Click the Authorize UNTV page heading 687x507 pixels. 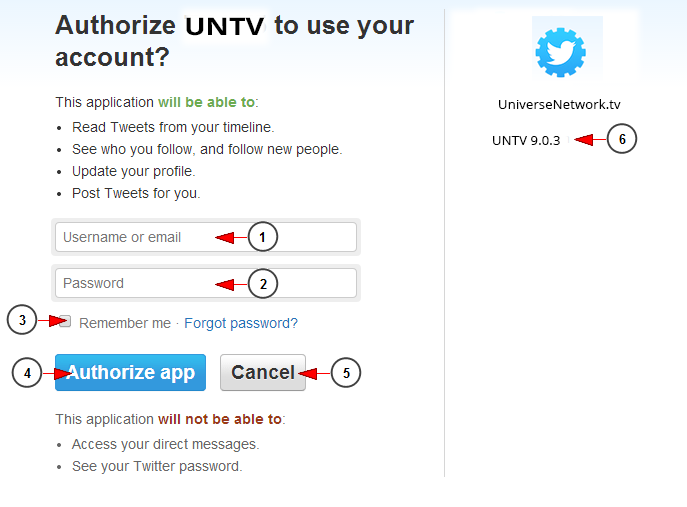pos(234,41)
